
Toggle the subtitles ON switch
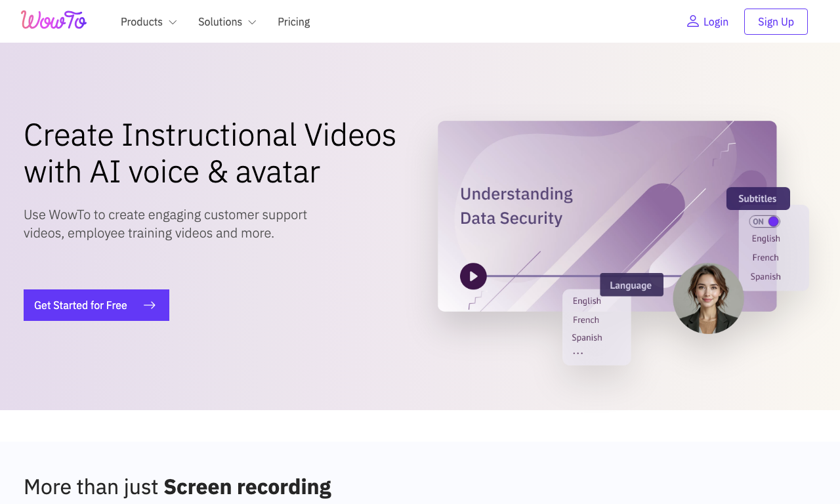point(765,221)
